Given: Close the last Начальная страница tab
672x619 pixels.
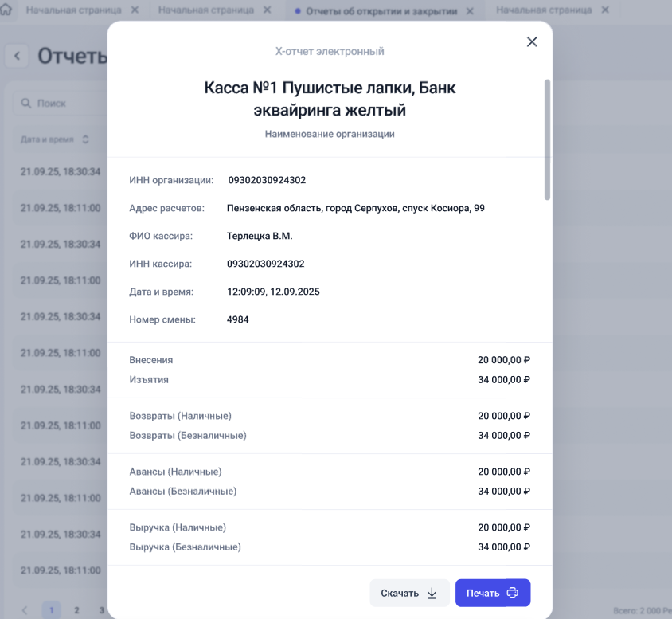Looking at the screenshot, I should pyautogui.click(x=605, y=10).
